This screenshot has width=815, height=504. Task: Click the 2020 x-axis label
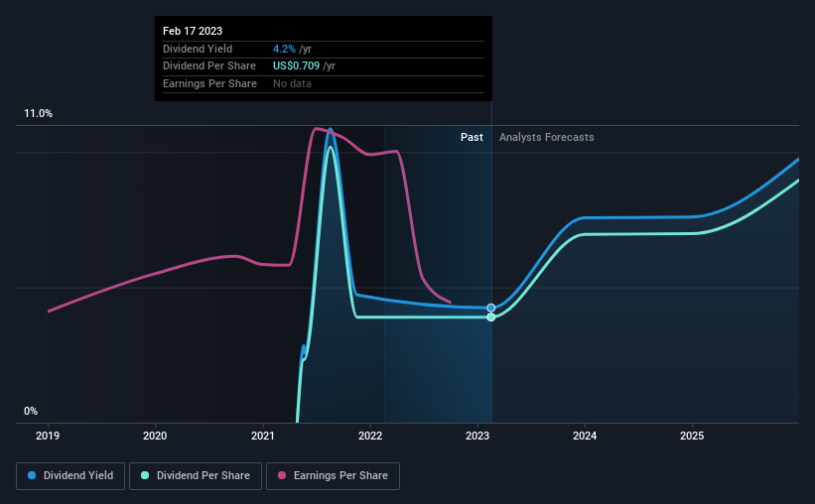[x=155, y=436]
